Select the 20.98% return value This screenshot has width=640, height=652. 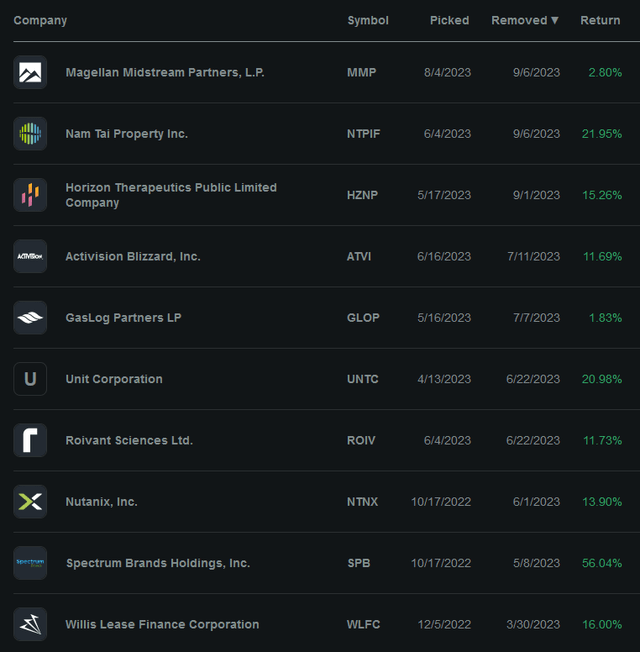click(x=602, y=379)
